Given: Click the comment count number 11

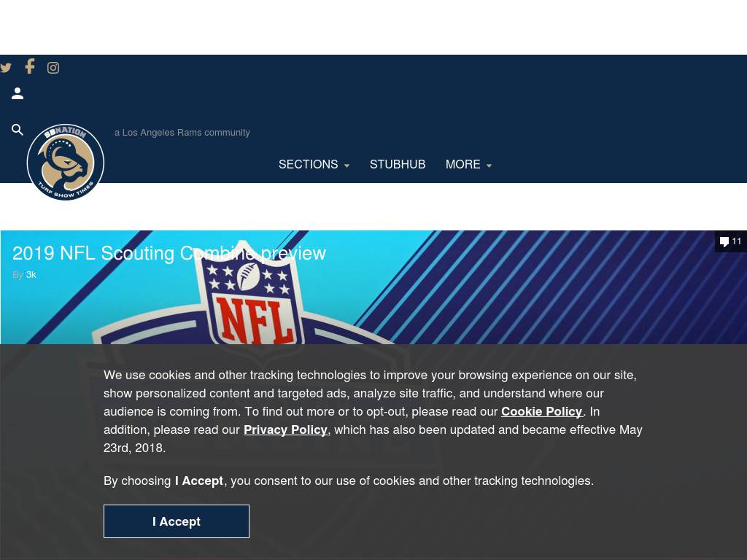Looking at the screenshot, I should (x=737, y=241).
